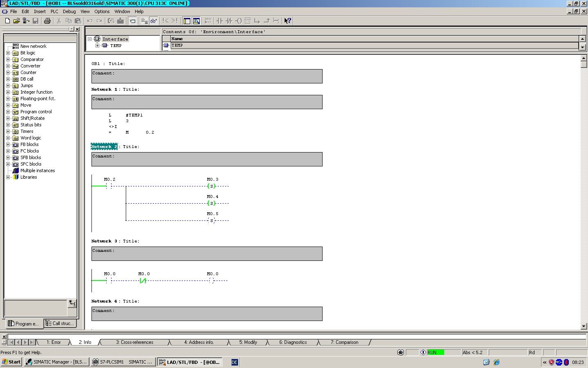Switch to S7-PLCSIM1 in the taskbar
This screenshot has width=588, height=368.
(x=123, y=362)
